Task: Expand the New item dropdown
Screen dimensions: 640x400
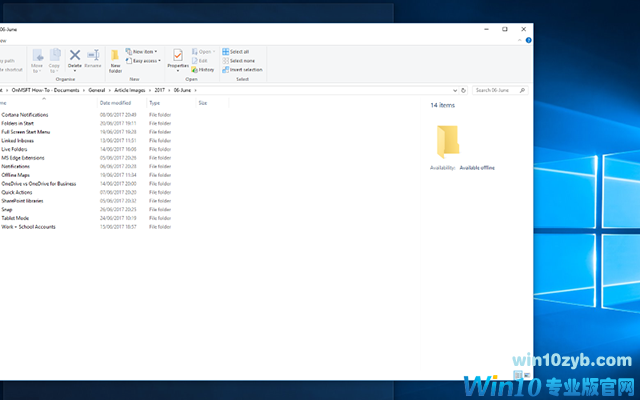Action: [142, 51]
